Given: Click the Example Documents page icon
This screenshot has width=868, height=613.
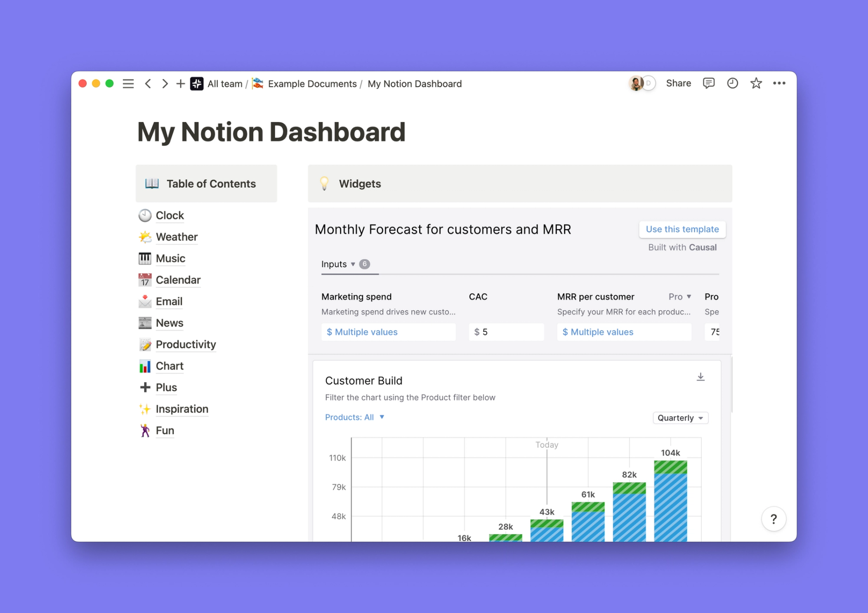Looking at the screenshot, I should click(258, 84).
